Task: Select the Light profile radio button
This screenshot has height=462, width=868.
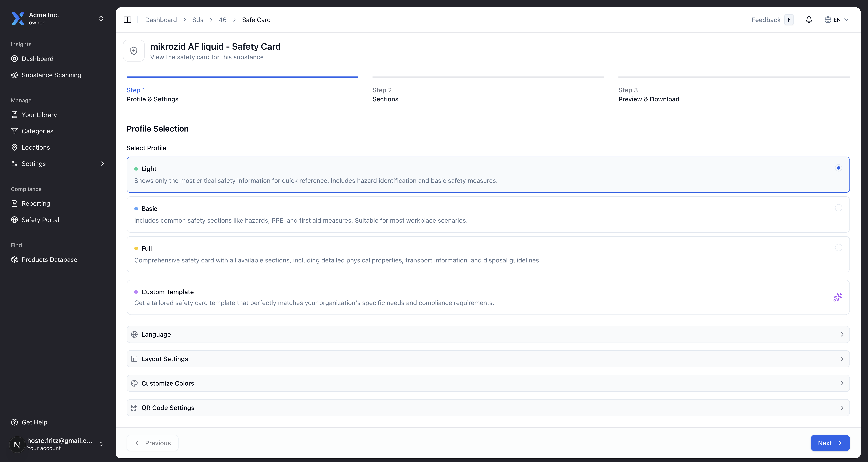Action: click(838, 168)
